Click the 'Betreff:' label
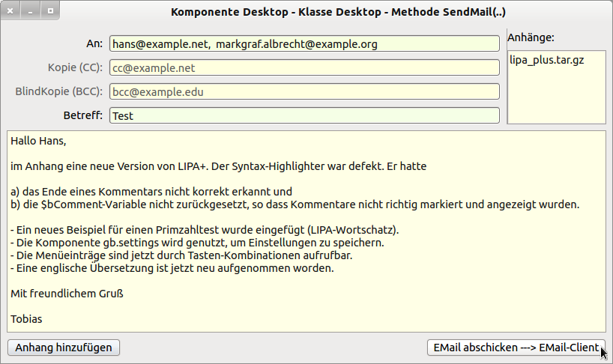This screenshot has height=364, width=613. click(83, 116)
